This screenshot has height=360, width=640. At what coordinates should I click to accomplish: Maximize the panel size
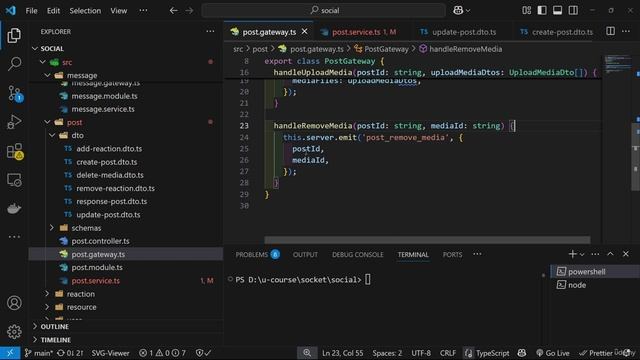pos(610,254)
